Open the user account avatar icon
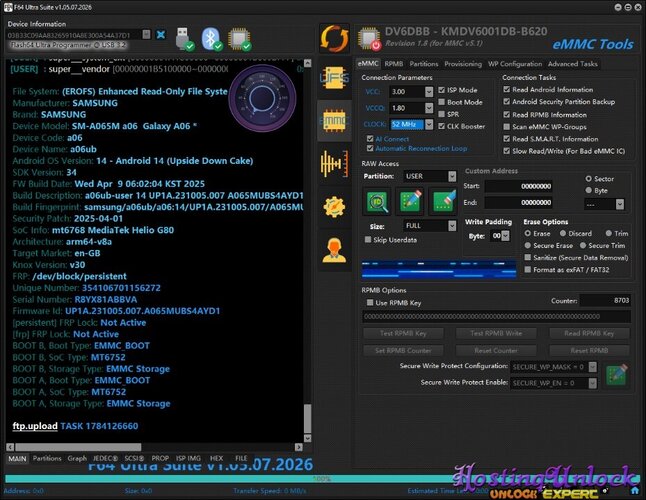 pos(334,250)
